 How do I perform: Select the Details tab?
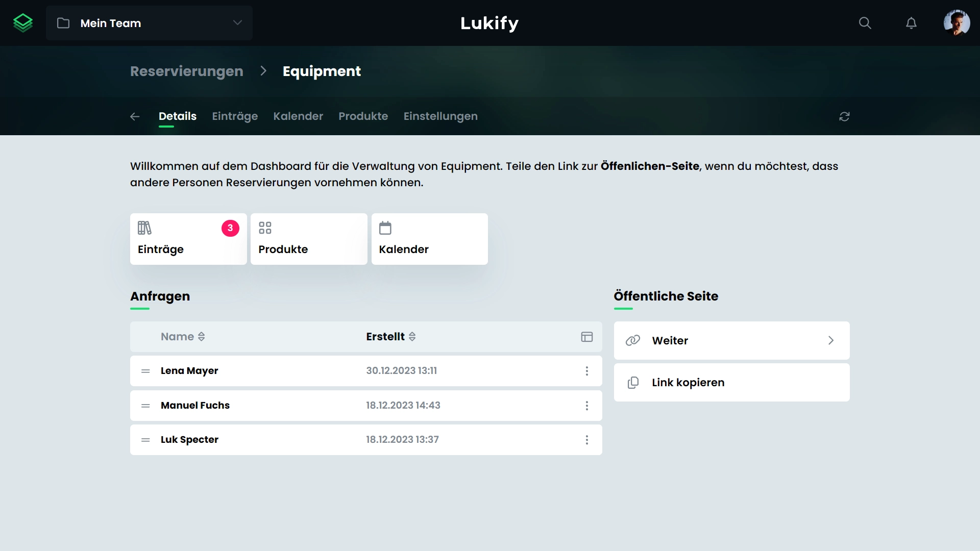(x=177, y=116)
